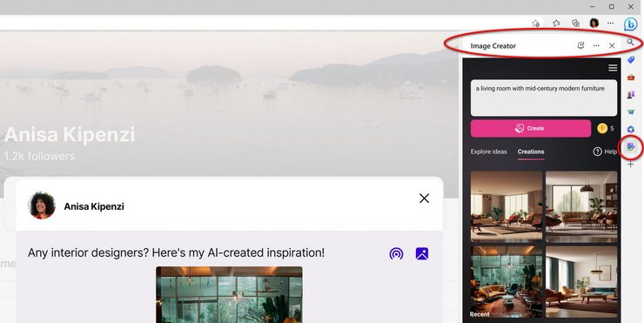Open the Image Creator hamburger menu

(613, 68)
